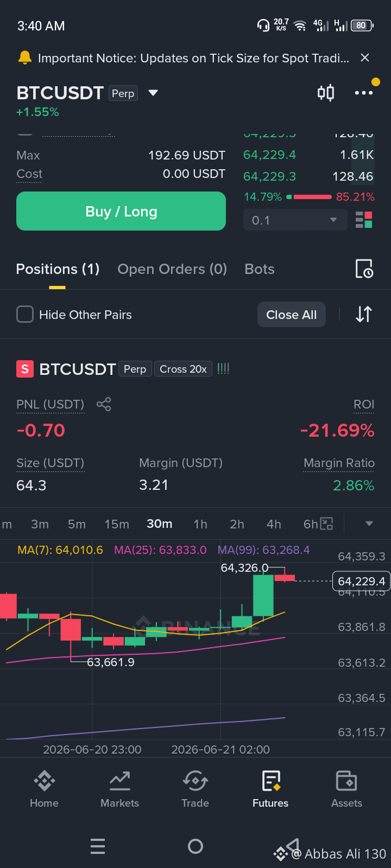This screenshot has height=868, width=391.
Task: Tap the Buy / Long button
Action: coord(121,211)
